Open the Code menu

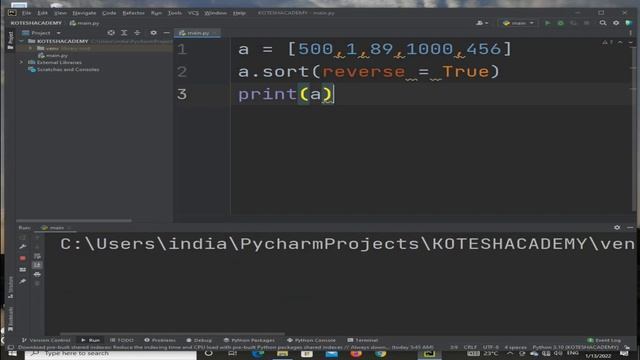pos(109,13)
